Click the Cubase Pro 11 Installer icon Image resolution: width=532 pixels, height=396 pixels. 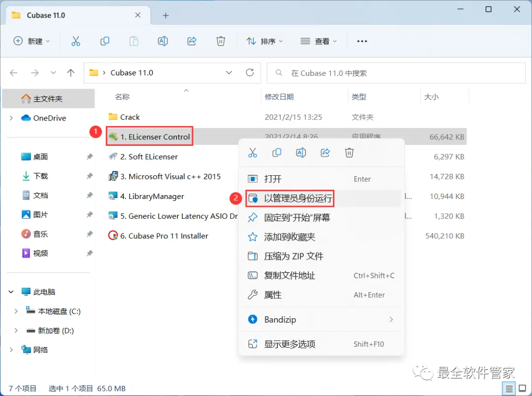[113, 235]
